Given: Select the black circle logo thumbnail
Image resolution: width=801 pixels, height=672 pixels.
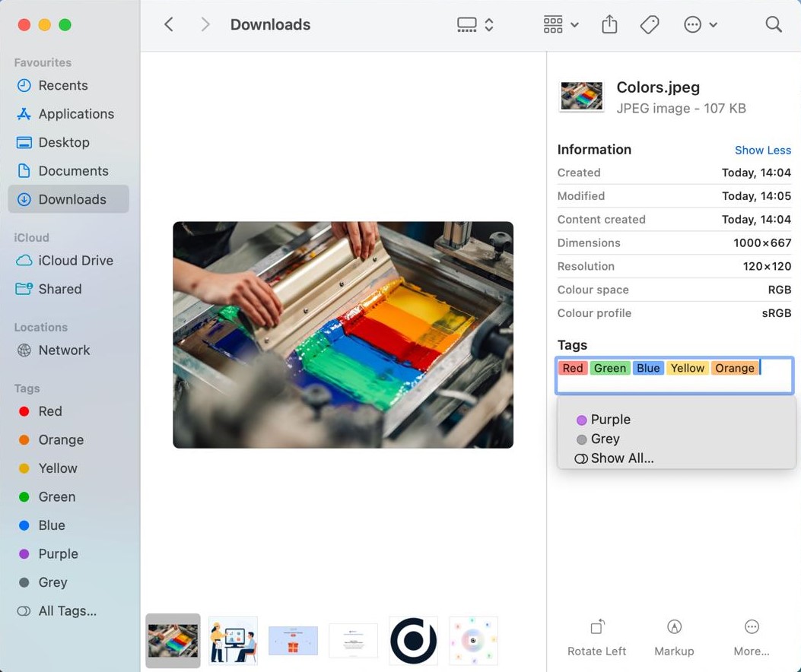Looking at the screenshot, I should pyautogui.click(x=413, y=641).
